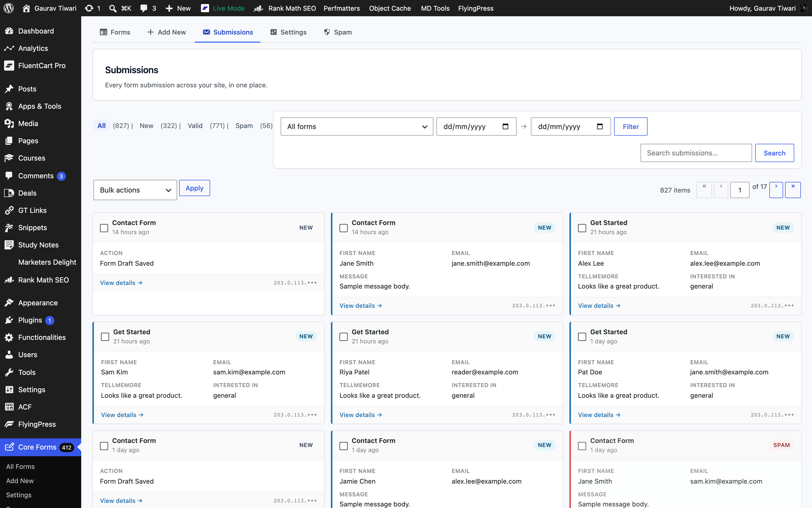Image resolution: width=812 pixels, height=508 pixels.
Task: Check the Alex Lee Get Started submission
Action: point(582,228)
